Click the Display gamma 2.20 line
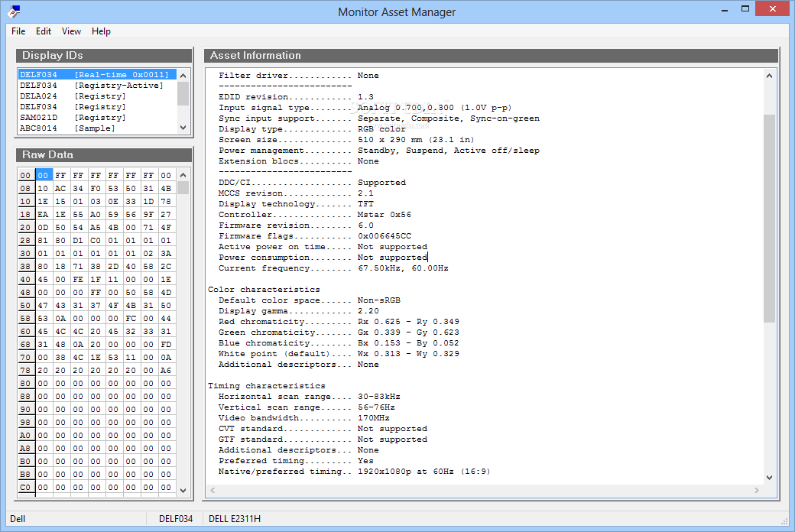This screenshot has height=532, width=795. [x=299, y=311]
